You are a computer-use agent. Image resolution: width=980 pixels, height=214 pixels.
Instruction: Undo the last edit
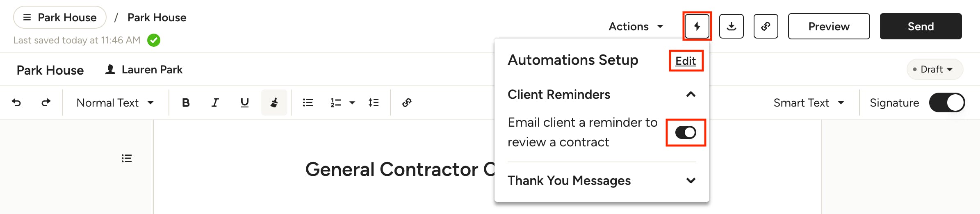click(x=16, y=102)
